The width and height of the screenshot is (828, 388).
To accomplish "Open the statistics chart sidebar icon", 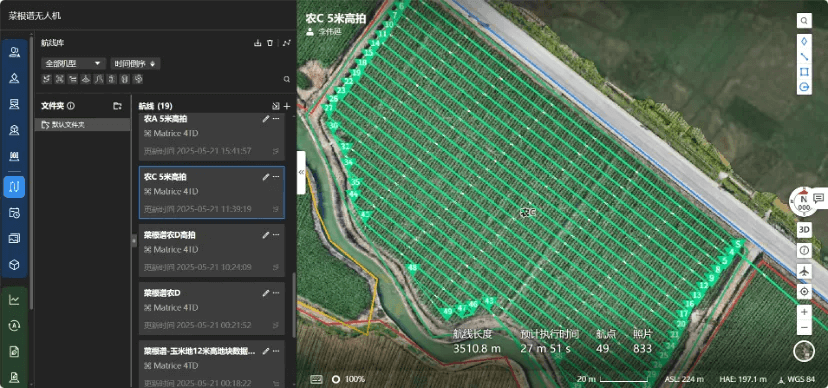I will point(14,300).
